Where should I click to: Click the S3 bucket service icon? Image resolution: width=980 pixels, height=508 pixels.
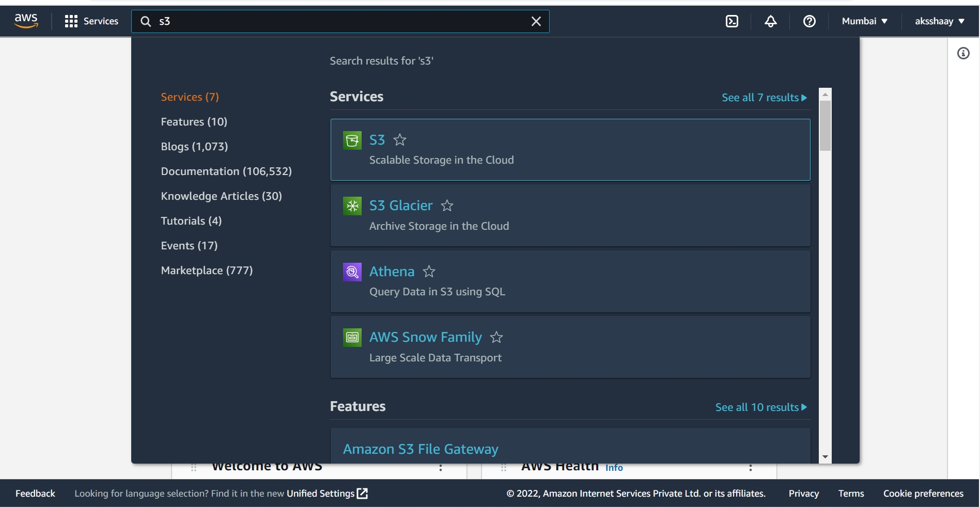pos(352,140)
